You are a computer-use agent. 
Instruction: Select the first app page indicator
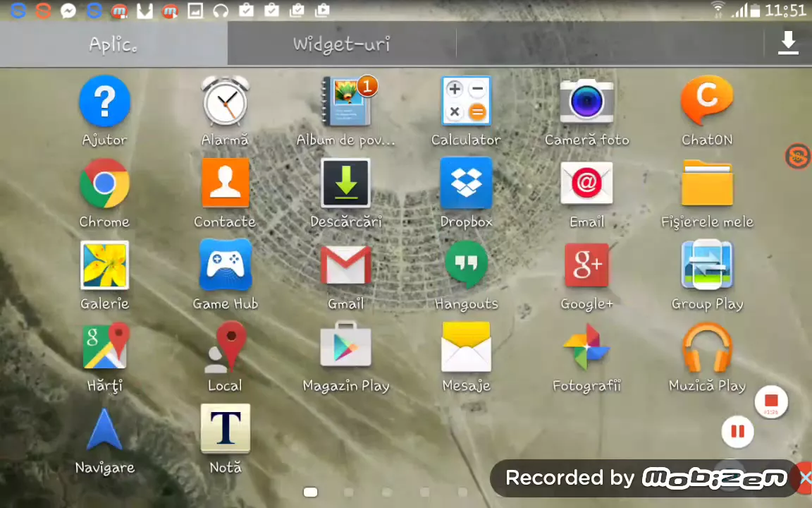[x=310, y=492]
